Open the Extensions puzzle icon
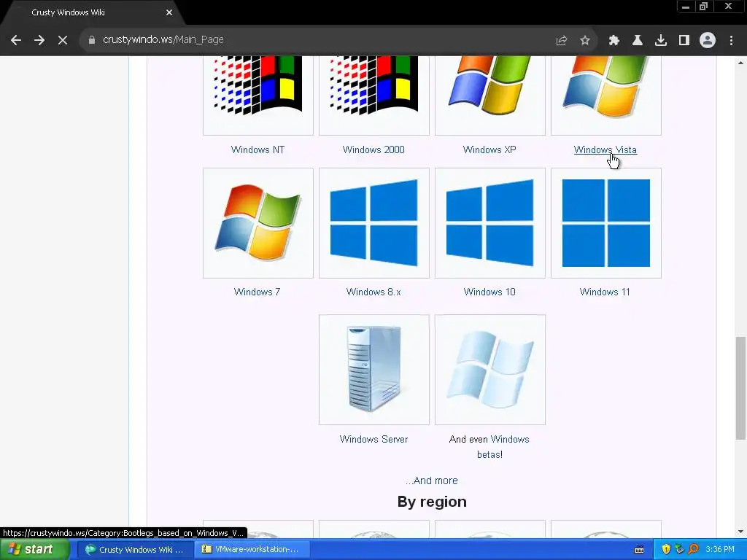 click(x=614, y=40)
